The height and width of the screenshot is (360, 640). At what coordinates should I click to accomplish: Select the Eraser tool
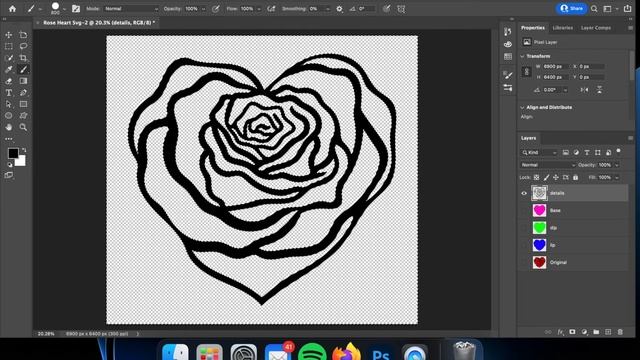click(x=9, y=81)
